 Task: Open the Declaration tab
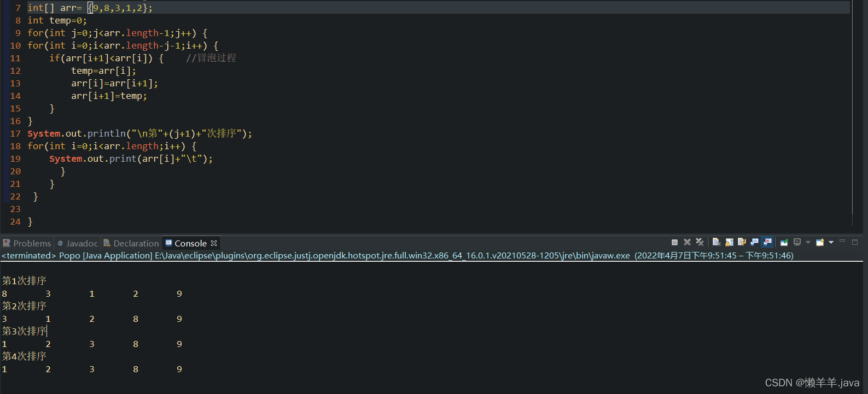click(x=136, y=243)
